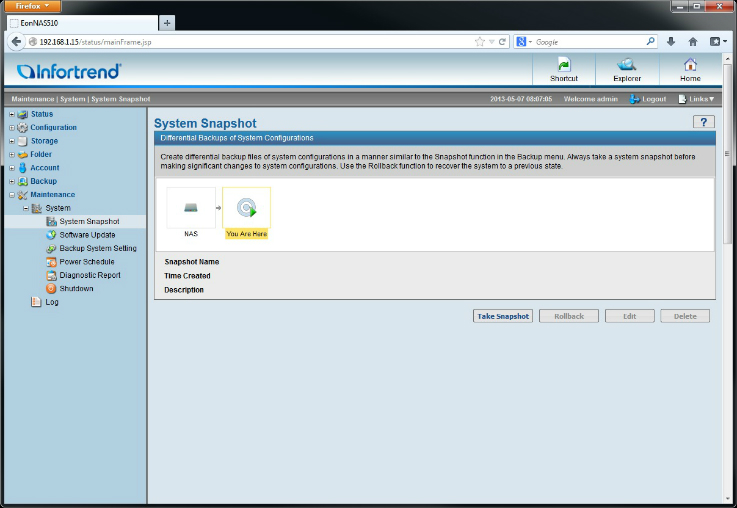
Task: Click the Folder icon in sidebar
Action: tap(23, 155)
